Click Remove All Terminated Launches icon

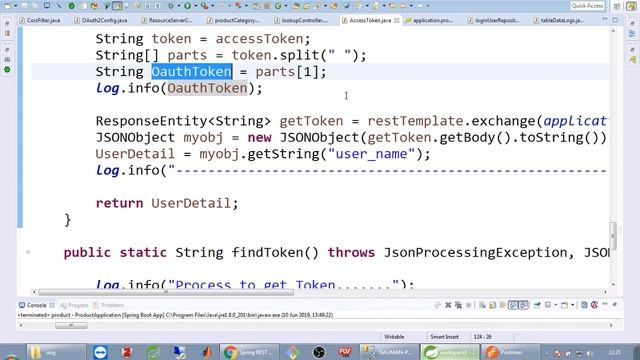458,305
